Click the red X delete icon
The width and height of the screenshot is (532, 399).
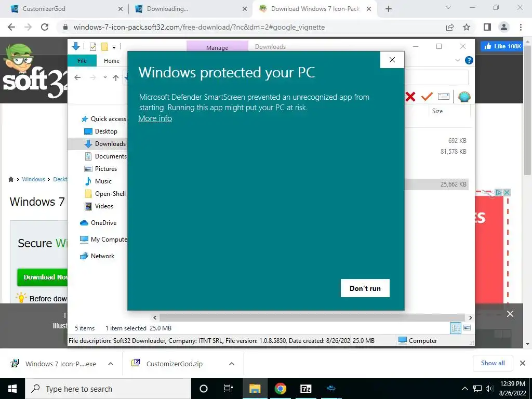(410, 97)
